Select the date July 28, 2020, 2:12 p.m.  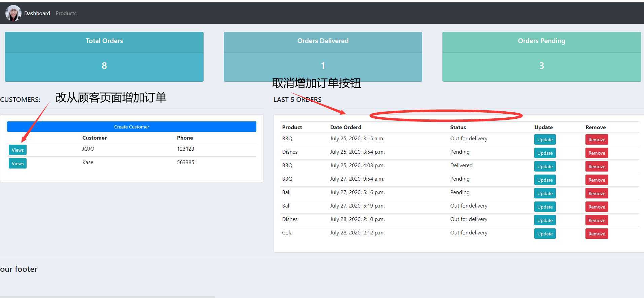pos(357,232)
